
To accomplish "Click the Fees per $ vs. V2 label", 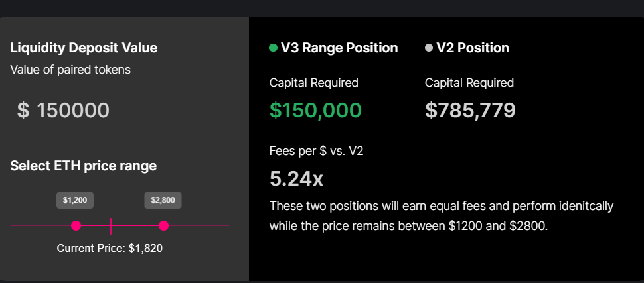I will coord(316,151).
